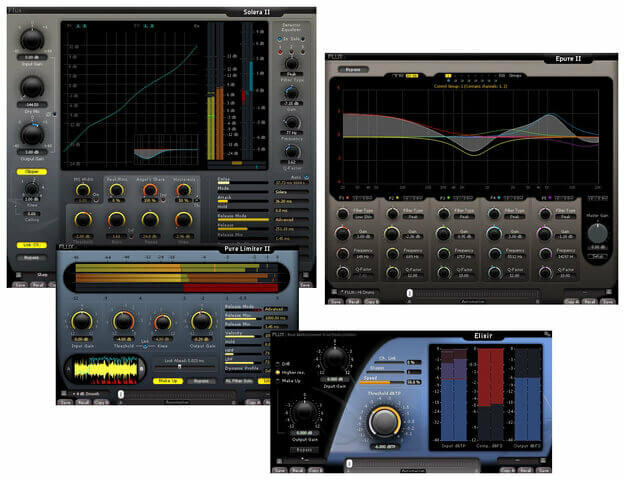Click the Ceiling value field in Solera II
The height and width of the screenshot is (480, 625).
[x=32, y=214]
